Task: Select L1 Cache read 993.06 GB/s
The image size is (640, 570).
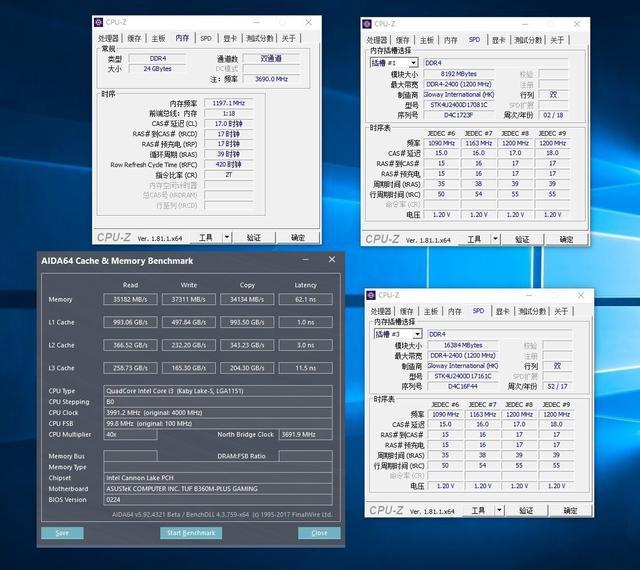Action: coord(130,322)
